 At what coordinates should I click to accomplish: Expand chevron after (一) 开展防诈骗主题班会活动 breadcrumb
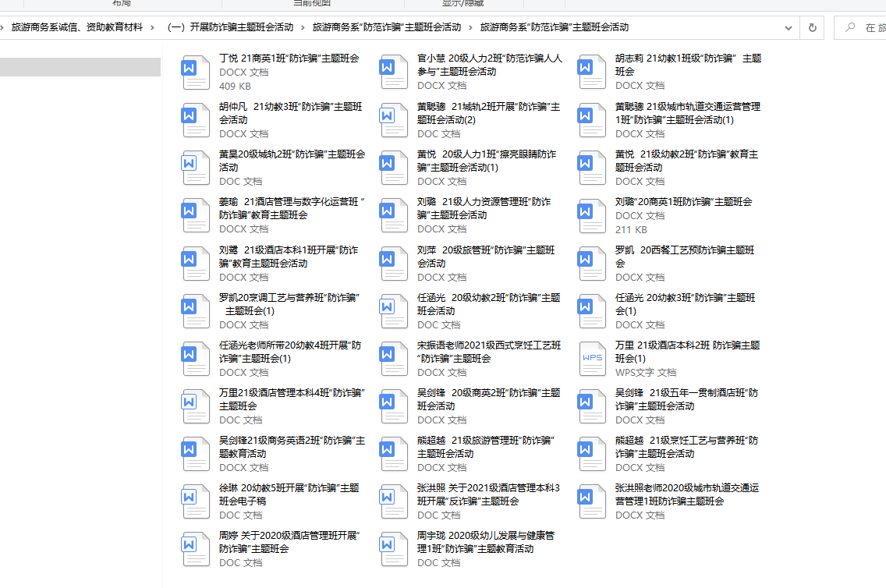(303, 27)
